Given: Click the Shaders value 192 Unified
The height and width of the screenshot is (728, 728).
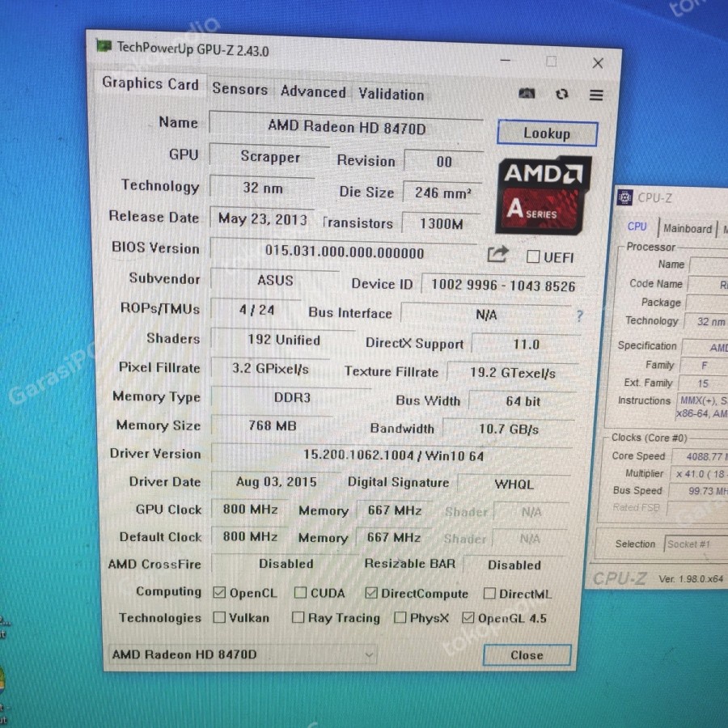Looking at the screenshot, I should tap(283, 340).
